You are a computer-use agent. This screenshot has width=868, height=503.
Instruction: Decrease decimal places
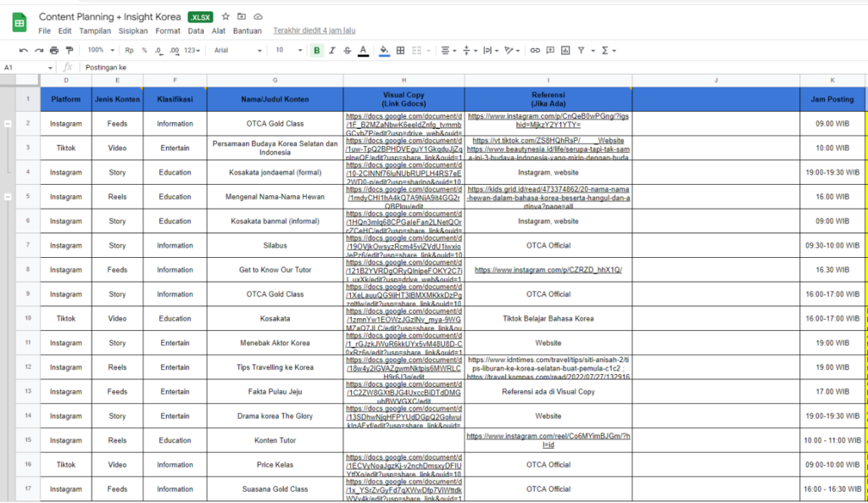[x=159, y=50]
